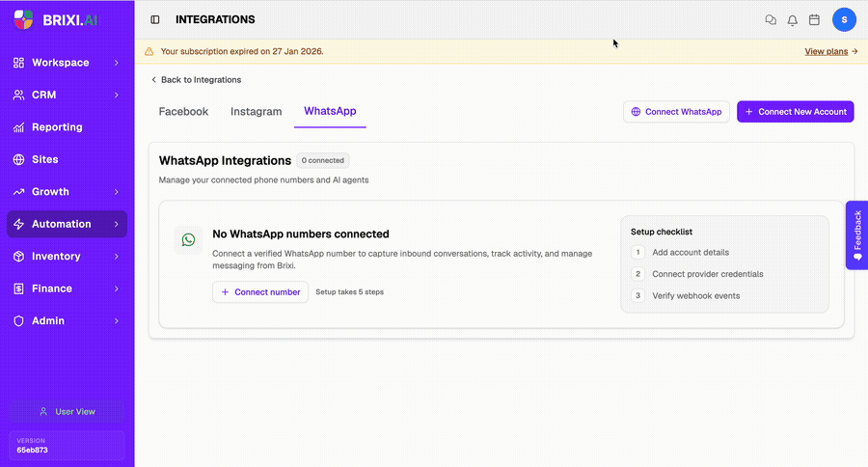Click the Setup checklist title
This screenshot has width=868, height=467.
pos(662,233)
